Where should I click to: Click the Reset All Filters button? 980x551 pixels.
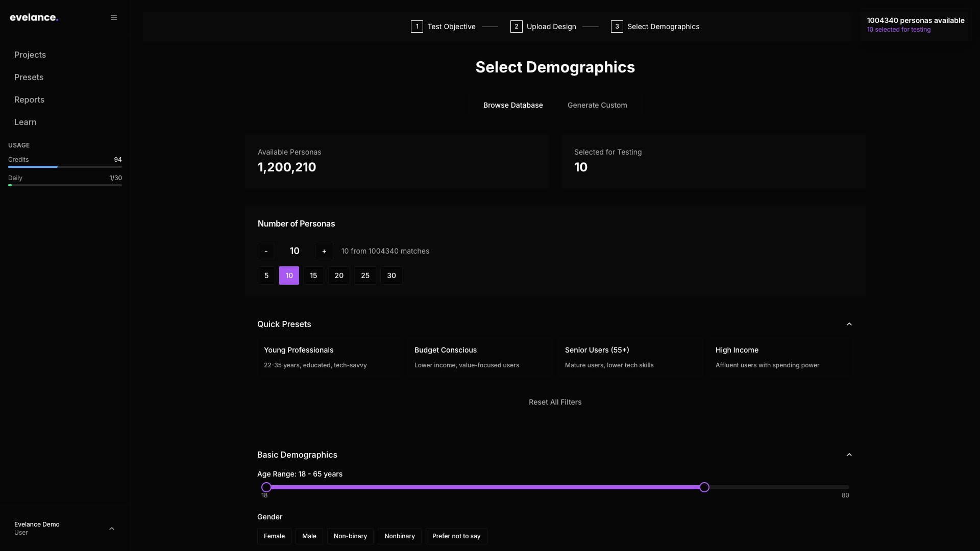(555, 402)
